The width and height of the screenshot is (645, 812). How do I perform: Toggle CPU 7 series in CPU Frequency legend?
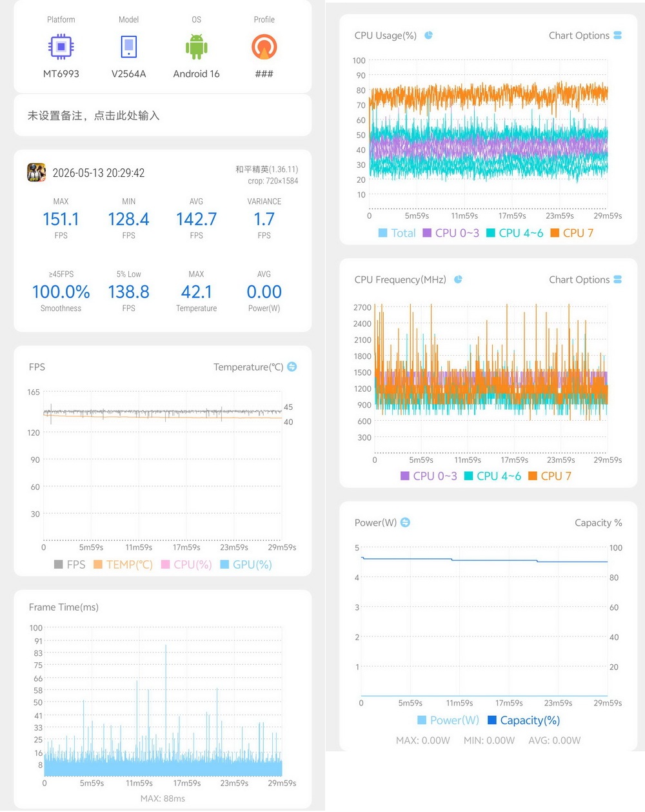coord(550,476)
